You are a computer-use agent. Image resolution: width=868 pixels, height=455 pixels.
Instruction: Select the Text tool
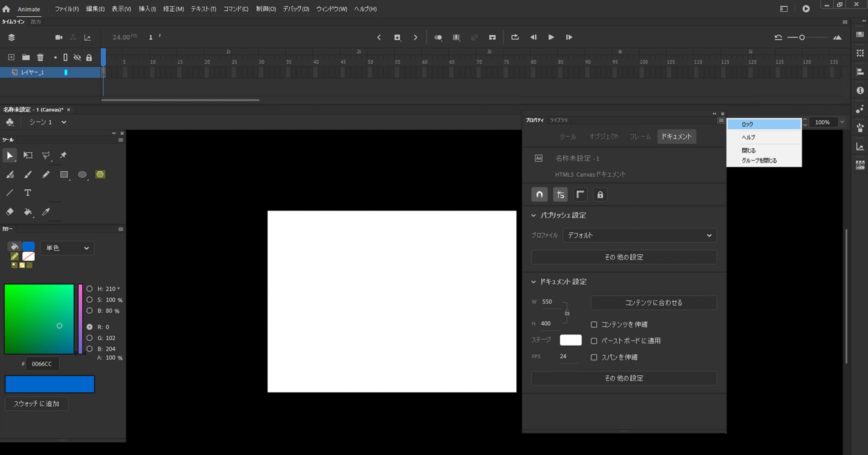click(28, 192)
